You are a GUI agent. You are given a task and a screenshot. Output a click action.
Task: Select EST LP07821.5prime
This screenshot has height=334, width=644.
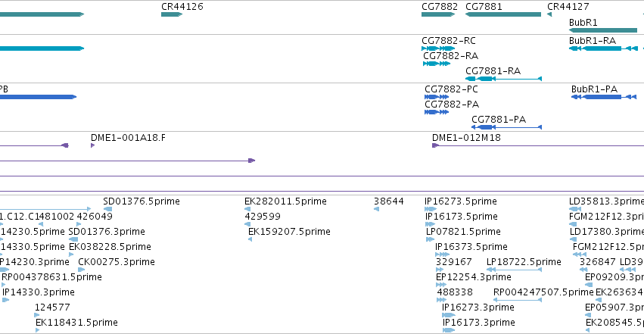(x=430, y=239)
